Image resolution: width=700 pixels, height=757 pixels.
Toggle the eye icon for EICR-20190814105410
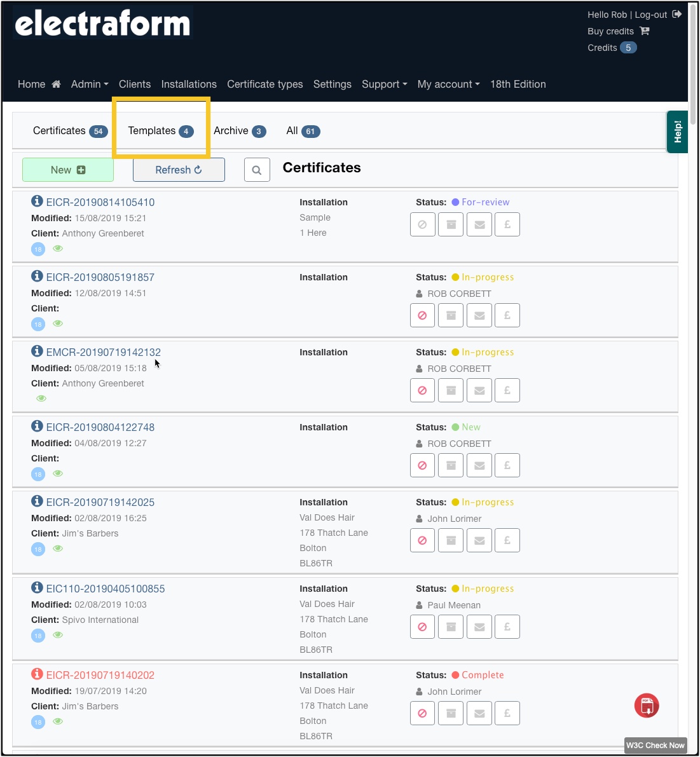[x=58, y=249]
